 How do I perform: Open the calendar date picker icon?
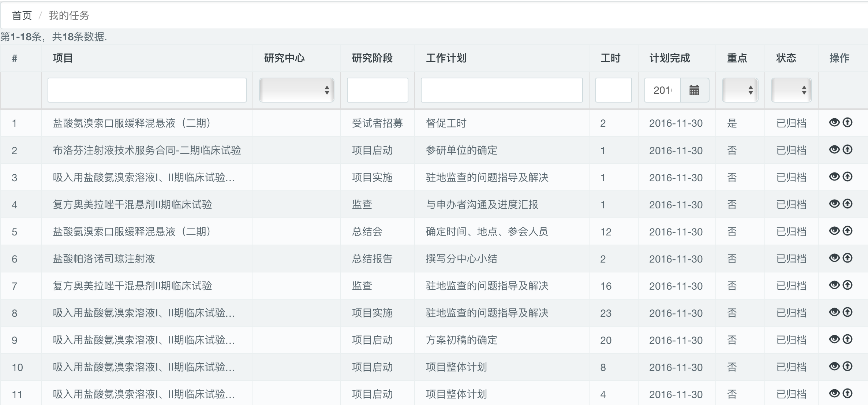[694, 90]
